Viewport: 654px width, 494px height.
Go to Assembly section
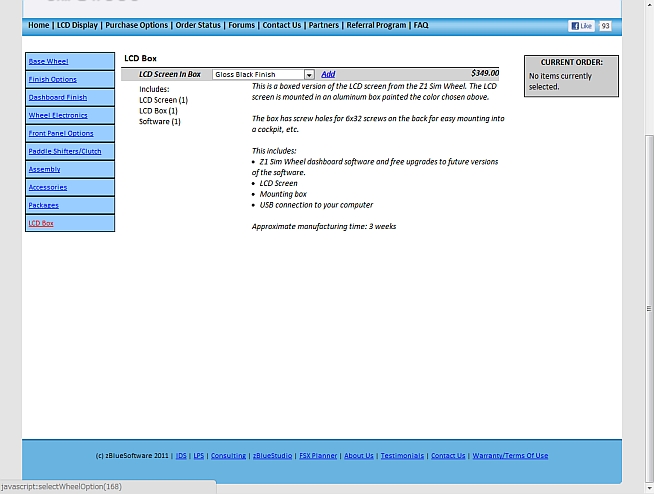44,169
